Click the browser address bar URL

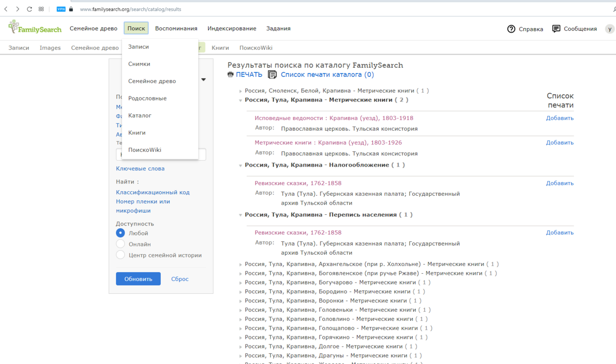(x=130, y=9)
